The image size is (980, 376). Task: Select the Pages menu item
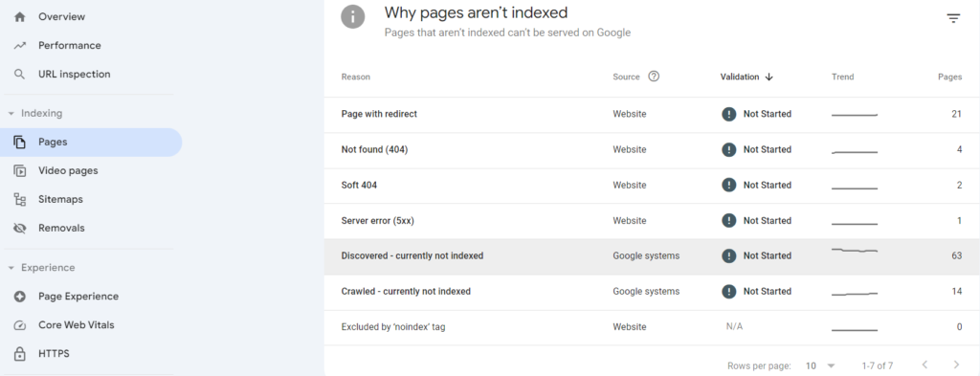click(91, 143)
